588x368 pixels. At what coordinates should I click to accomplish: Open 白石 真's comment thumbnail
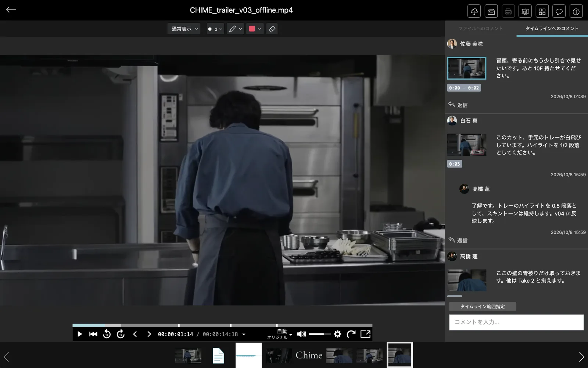click(x=467, y=145)
